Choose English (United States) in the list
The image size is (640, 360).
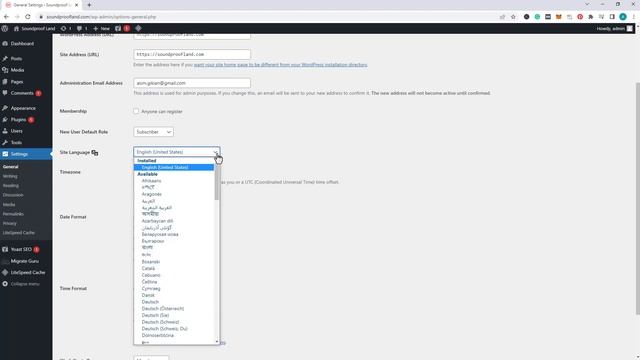174,167
